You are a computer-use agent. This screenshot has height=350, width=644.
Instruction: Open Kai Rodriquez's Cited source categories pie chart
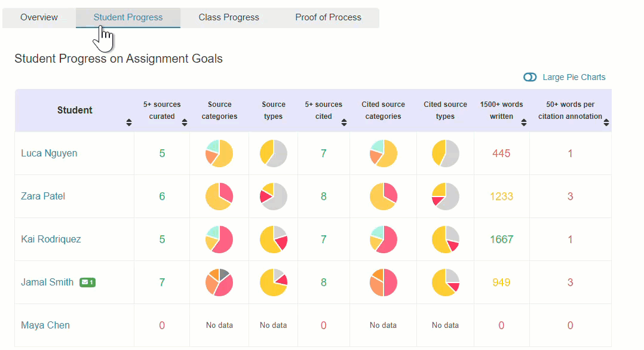[x=383, y=239]
